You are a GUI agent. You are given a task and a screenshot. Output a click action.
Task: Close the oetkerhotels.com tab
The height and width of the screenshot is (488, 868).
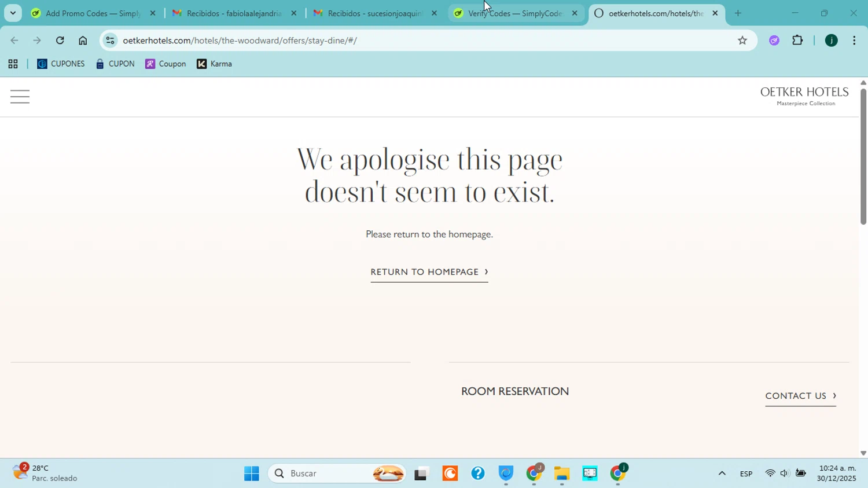click(715, 13)
